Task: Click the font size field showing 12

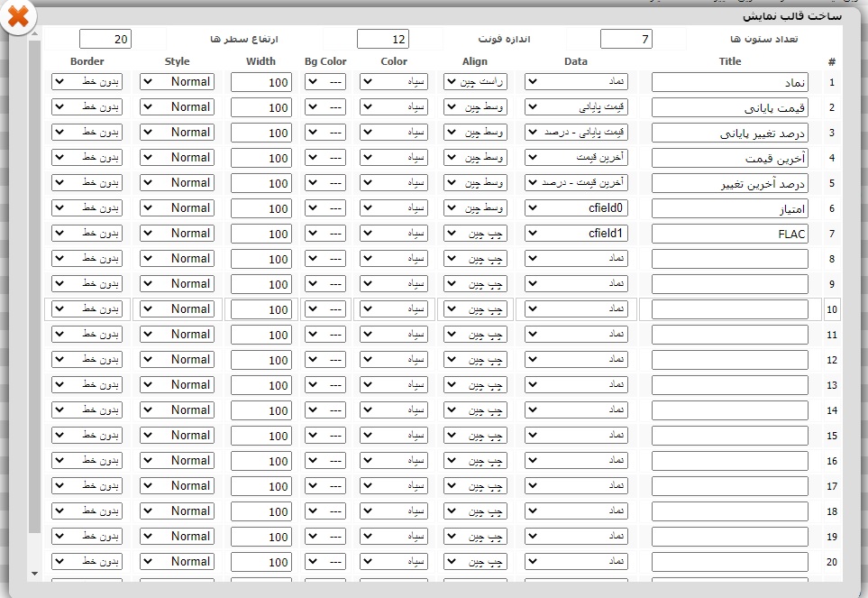Action: tap(383, 39)
